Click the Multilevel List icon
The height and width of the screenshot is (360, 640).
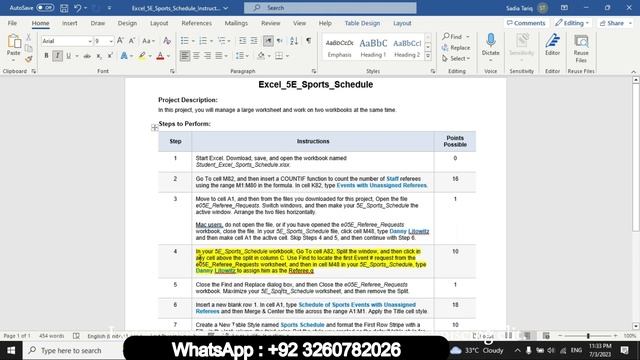pos(221,40)
